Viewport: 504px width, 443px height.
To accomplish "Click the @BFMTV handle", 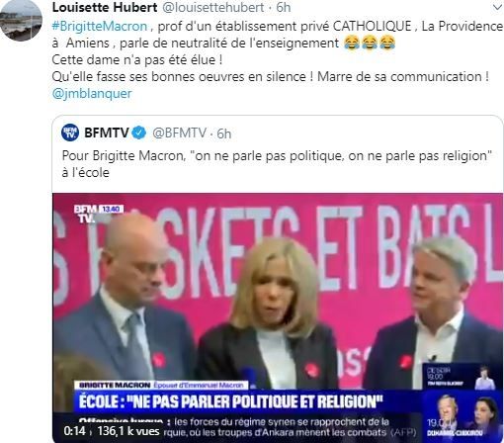I will (x=179, y=133).
